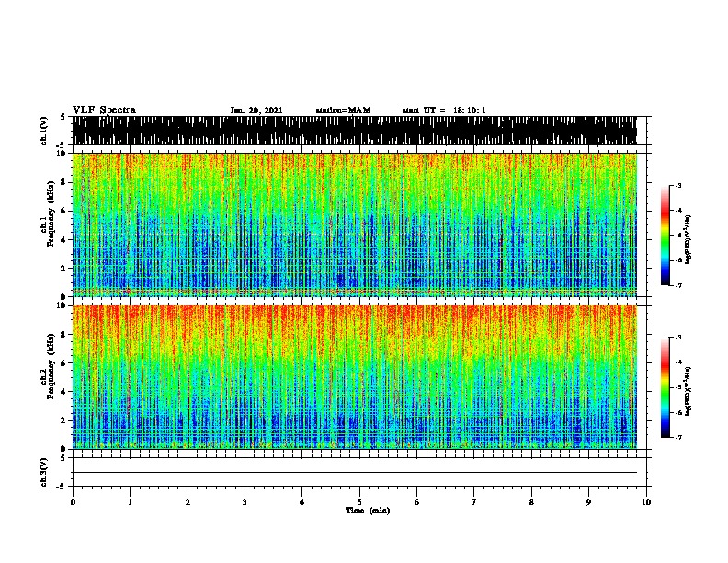Click the 'ch.1(V)' axis label
Viewport: 728px width, 563px height.
tap(44, 131)
